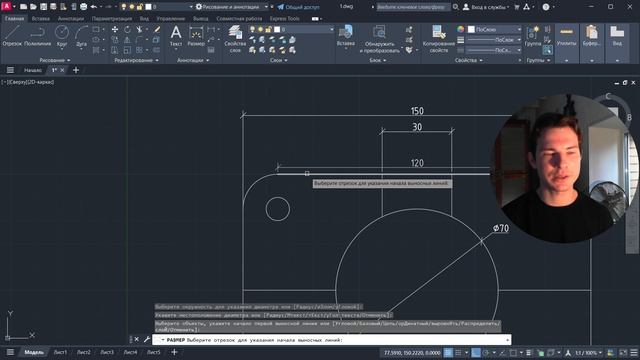
Task: Click the search magnifier icon
Action: [x=456, y=7]
